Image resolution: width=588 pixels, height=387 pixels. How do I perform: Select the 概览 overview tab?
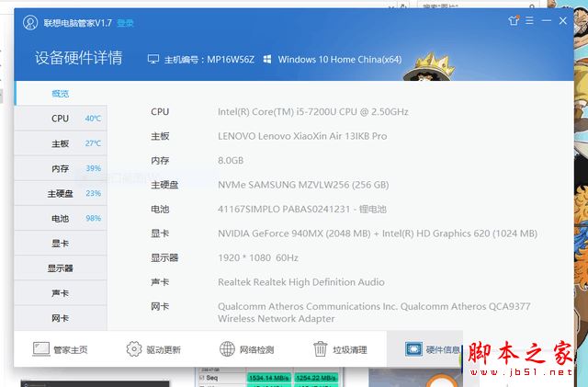coord(61,94)
